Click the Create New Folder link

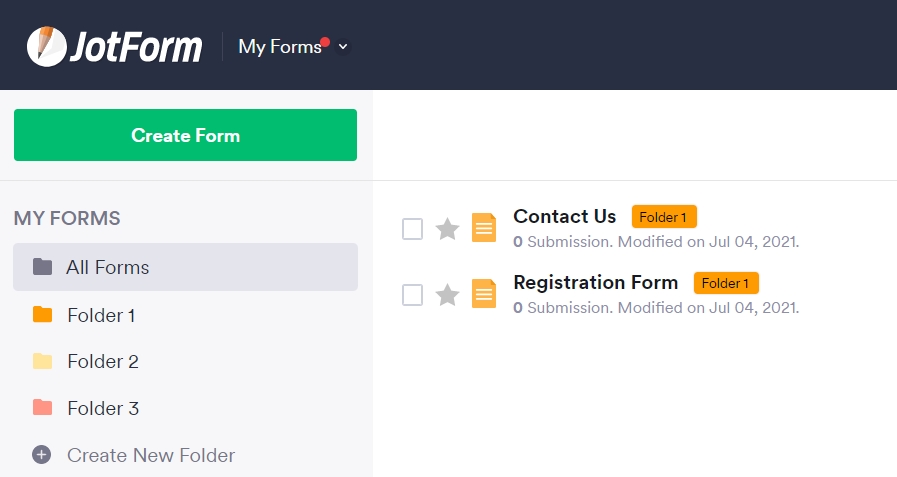pos(151,455)
